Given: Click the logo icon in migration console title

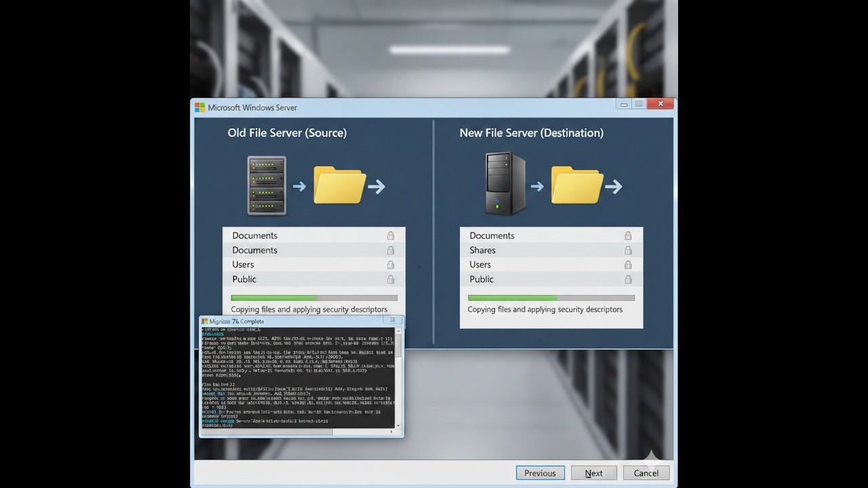Looking at the screenshot, I should (205, 321).
